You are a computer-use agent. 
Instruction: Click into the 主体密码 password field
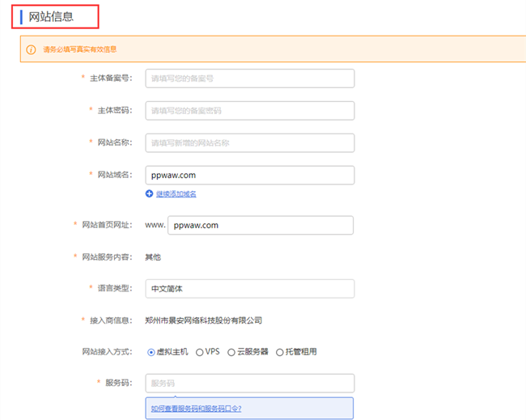pyautogui.click(x=250, y=110)
